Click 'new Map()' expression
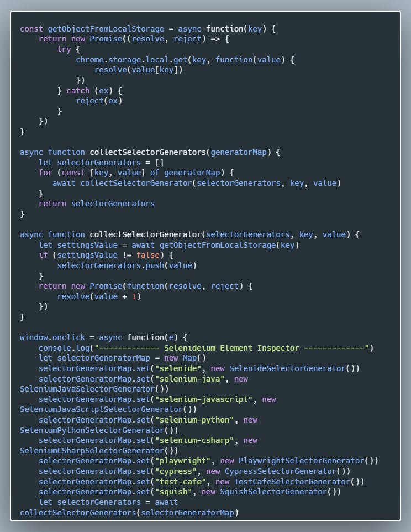The width and height of the screenshot is (411, 532). (x=185, y=358)
